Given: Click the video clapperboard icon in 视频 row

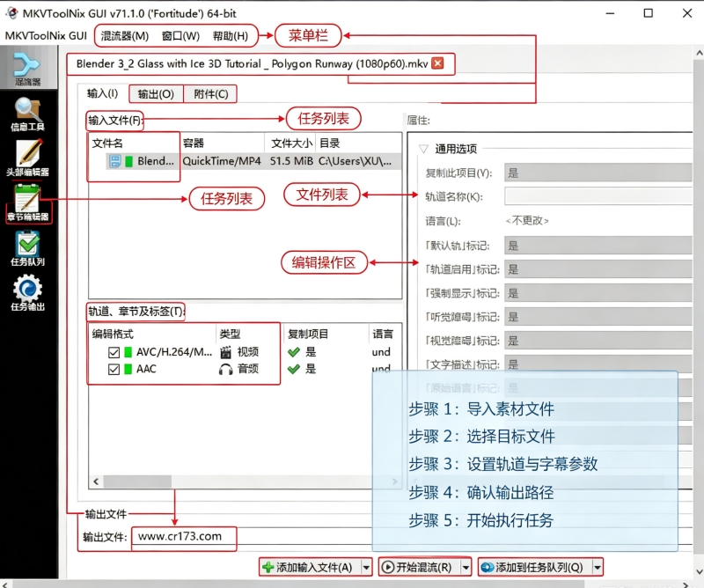Looking at the screenshot, I should (225, 352).
